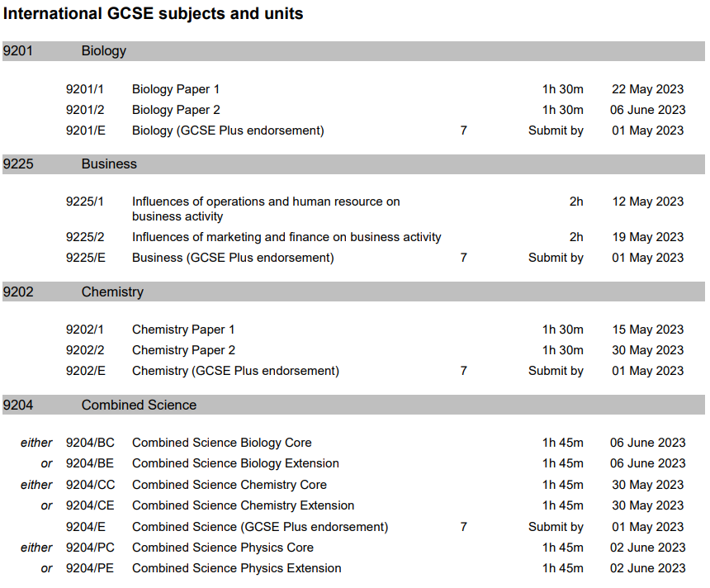The width and height of the screenshot is (710, 588).
Task: Click the International GCSE subjects and units title
Action: coord(153,13)
